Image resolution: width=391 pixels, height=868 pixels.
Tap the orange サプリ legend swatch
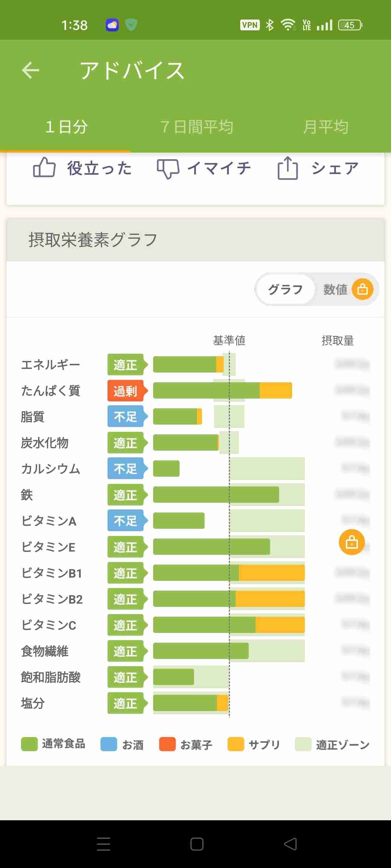click(235, 744)
